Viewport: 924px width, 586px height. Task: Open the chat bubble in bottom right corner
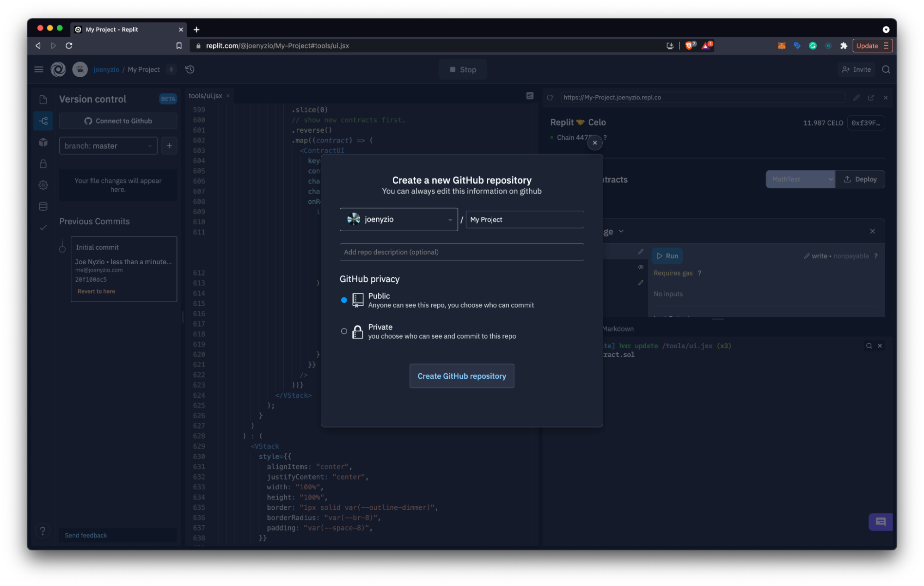880,522
